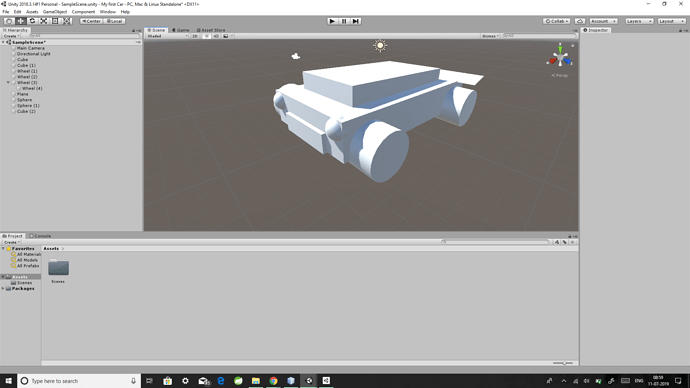Image resolution: width=690 pixels, height=388 pixels.
Task: Click the Scene view search field
Action: (x=539, y=36)
